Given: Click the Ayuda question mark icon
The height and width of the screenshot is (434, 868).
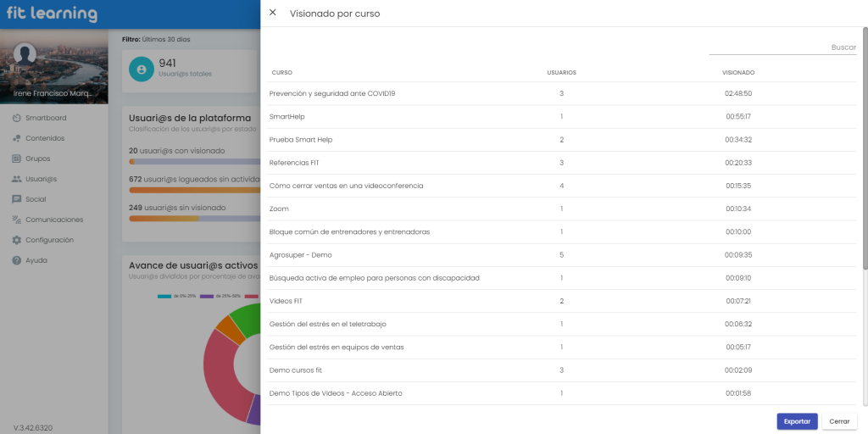Looking at the screenshot, I should click(x=17, y=260).
